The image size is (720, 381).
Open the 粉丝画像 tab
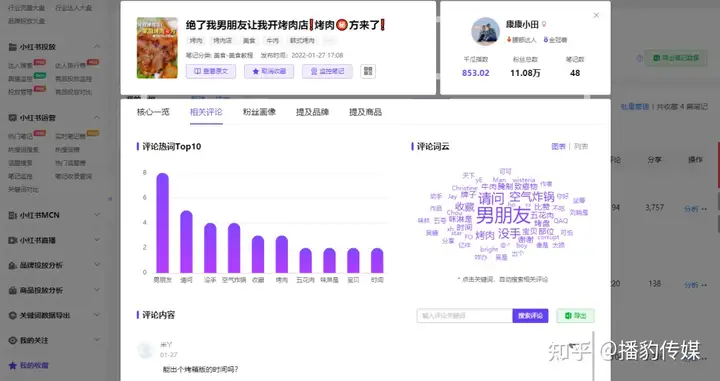[x=259, y=112]
